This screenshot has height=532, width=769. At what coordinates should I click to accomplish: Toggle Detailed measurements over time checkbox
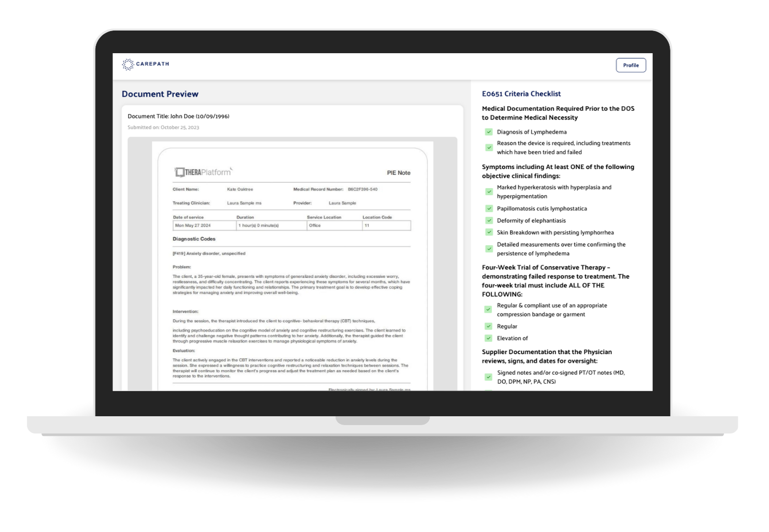[489, 249]
